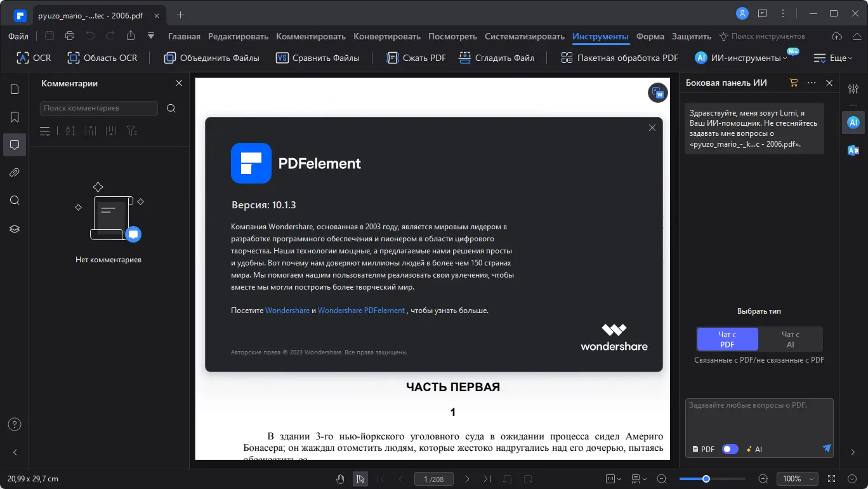Open properties sliders panel on right bar
Screen dimensions: 868x489
coord(853,89)
